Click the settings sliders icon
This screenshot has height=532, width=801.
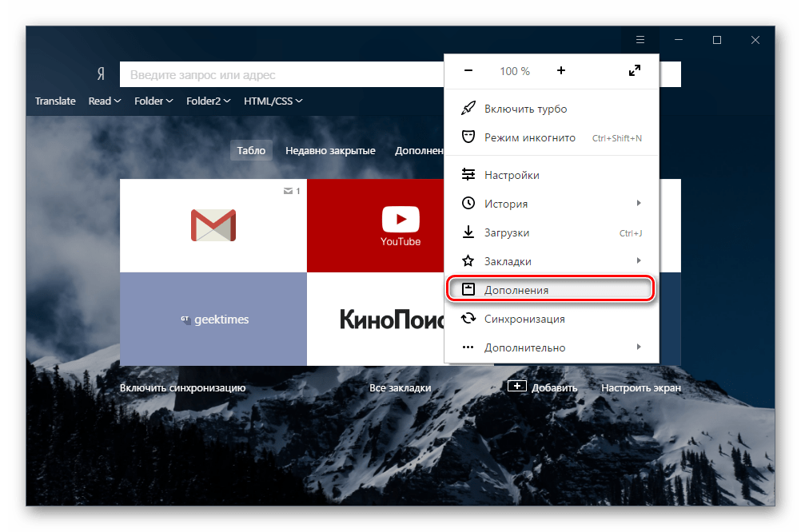tap(468, 175)
